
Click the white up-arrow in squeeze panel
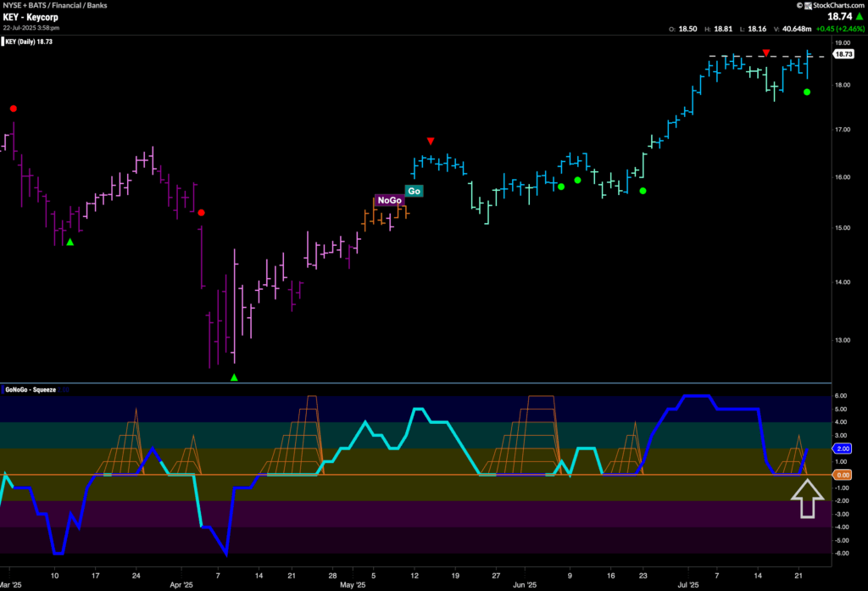[x=807, y=499]
